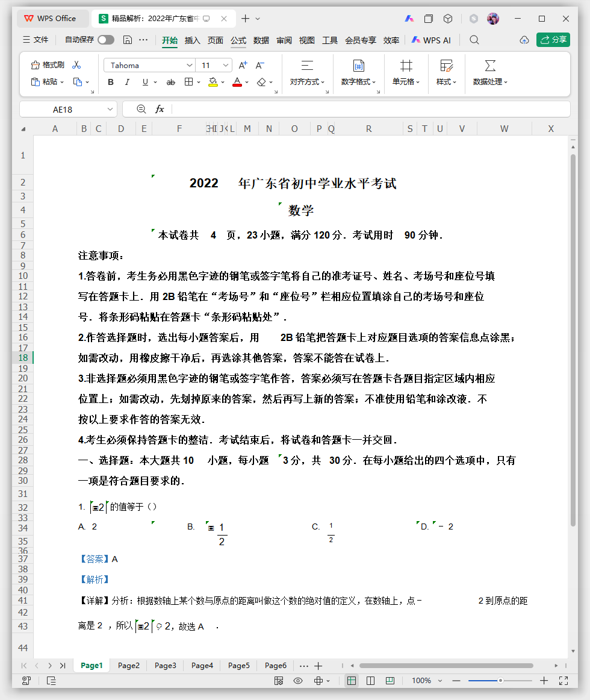The height and width of the screenshot is (700, 590).
Task: Pick the font color red A swatch
Action: (237, 82)
